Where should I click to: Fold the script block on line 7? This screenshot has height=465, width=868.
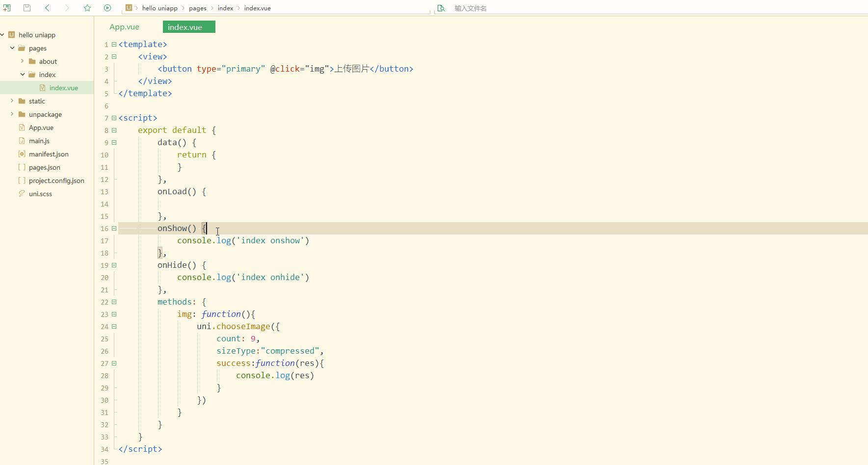point(114,118)
